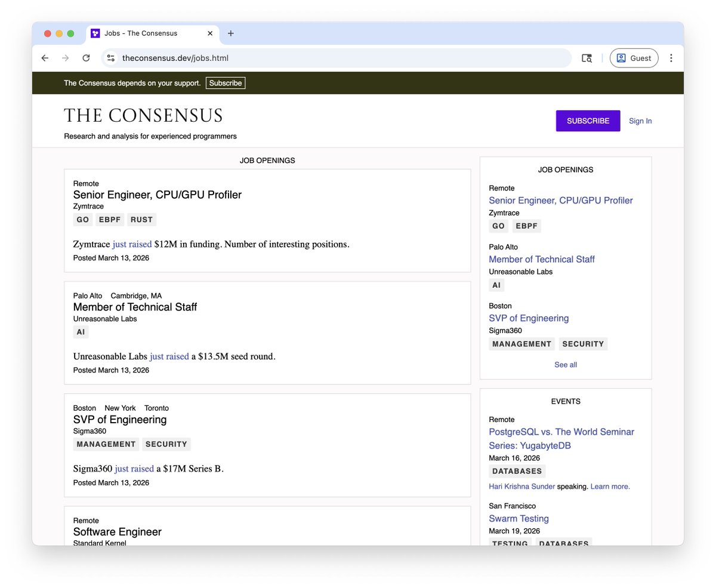Reload the page with the refresh icon
This screenshot has width=716, height=588.
[86, 58]
